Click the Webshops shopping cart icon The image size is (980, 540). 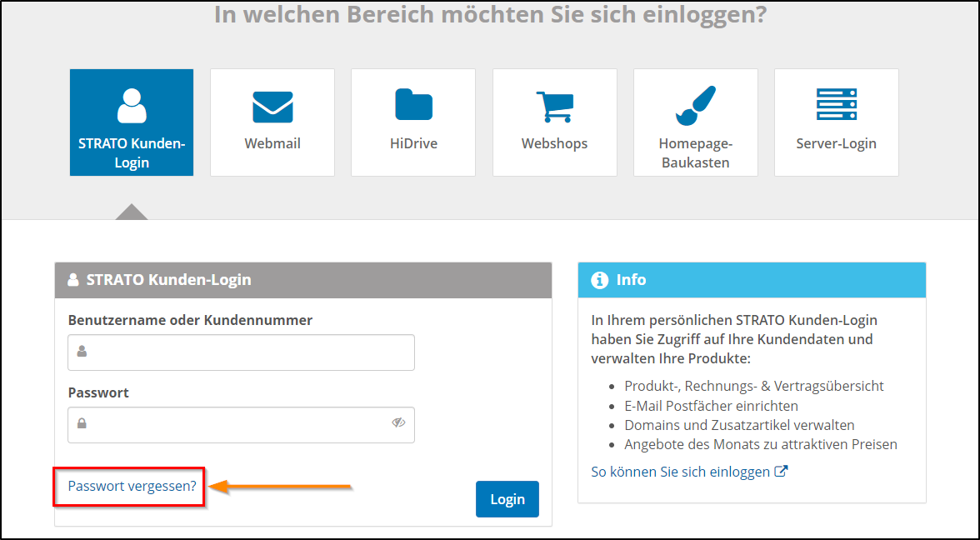pyautogui.click(x=554, y=107)
